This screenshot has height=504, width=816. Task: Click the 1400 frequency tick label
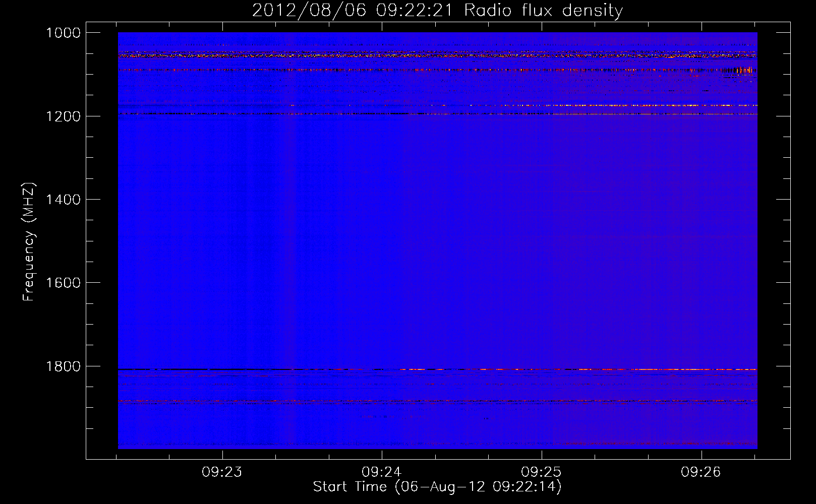pyautogui.click(x=63, y=200)
